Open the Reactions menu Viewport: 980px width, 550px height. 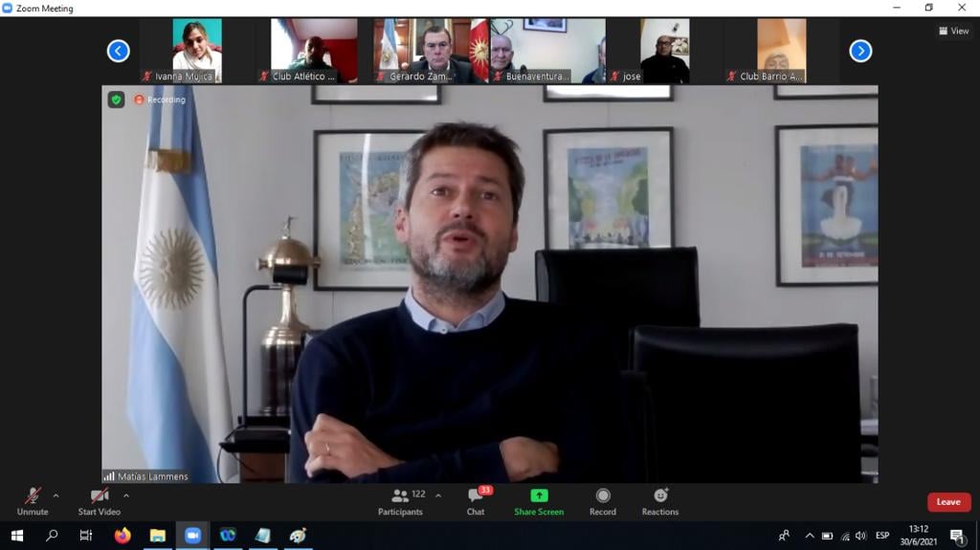tap(660, 500)
